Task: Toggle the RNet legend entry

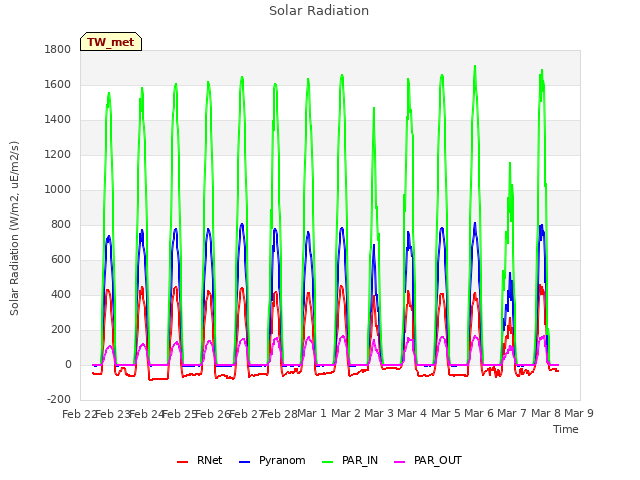Action: point(200,460)
